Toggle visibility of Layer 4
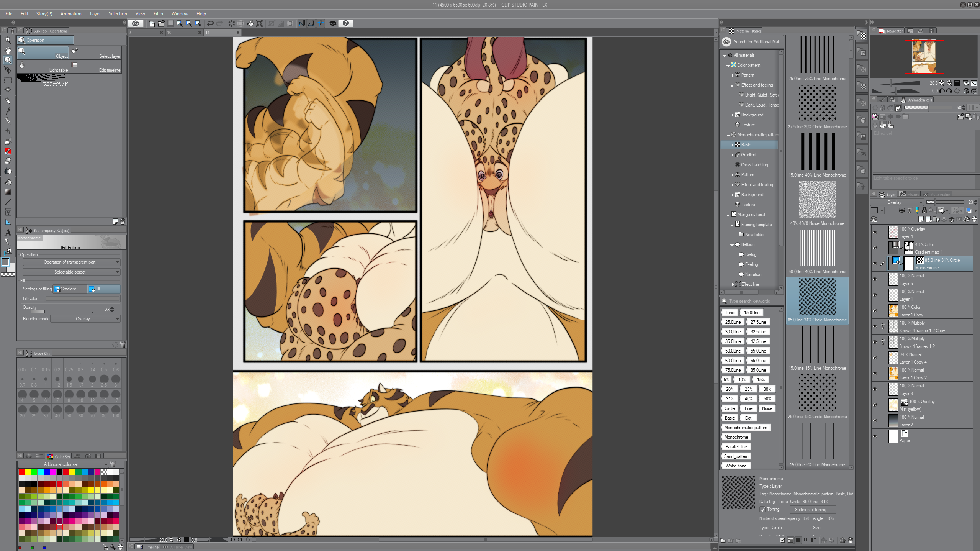Screen dimensions: 980x551 click(x=875, y=232)
